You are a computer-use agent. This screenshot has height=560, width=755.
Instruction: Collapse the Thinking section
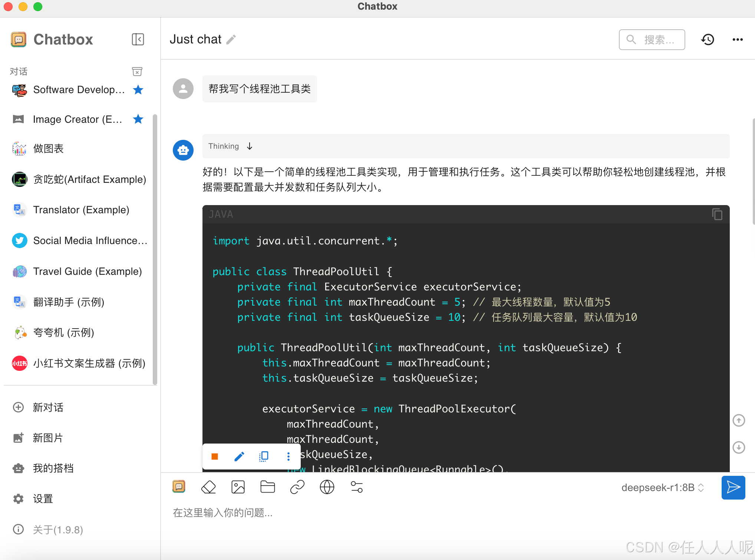coord(249,146)
